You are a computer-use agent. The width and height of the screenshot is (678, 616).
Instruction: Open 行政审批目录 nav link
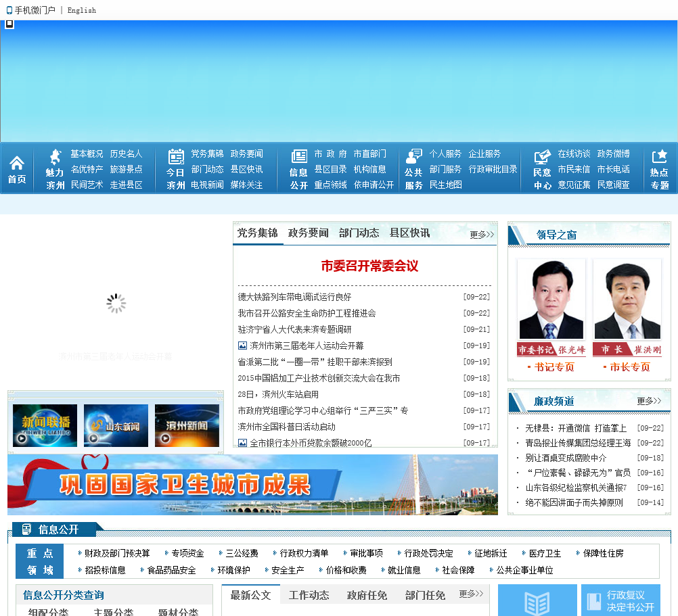click(493, 169)
